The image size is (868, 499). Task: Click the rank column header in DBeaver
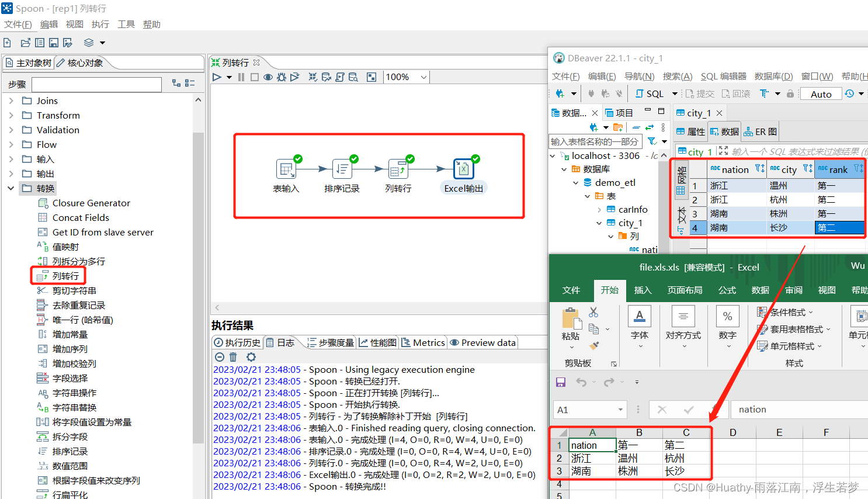(x=839, y=169)
